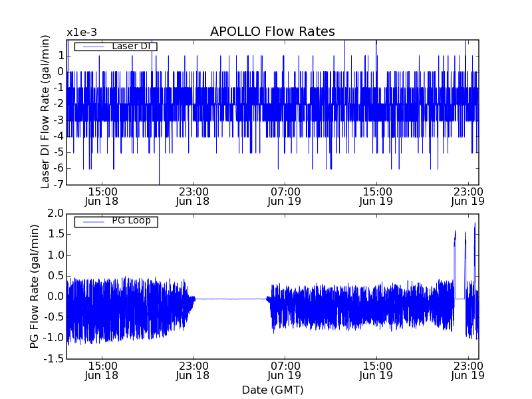Click the "1.0" tick on PG flow axis
Image resolution: width=532 pixels, height=399 pixels.
(x=56, y=255)
